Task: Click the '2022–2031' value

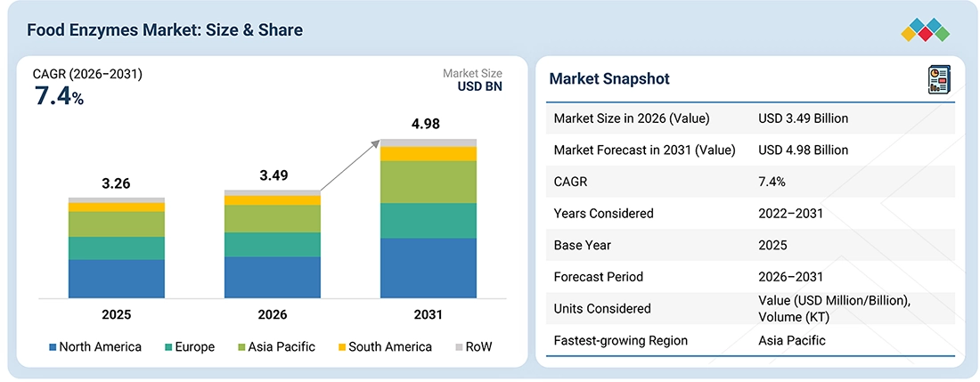Action: 790,214
